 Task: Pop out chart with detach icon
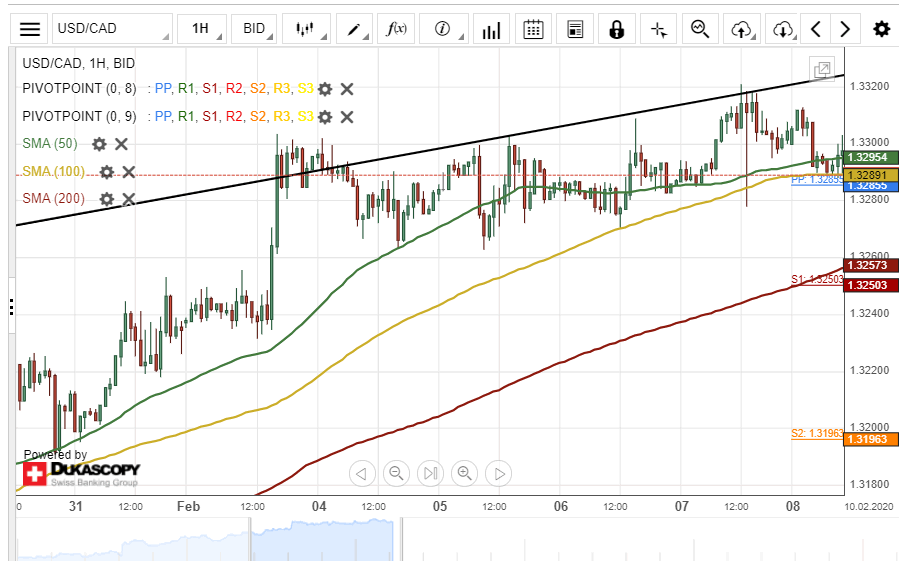[822, 70]
